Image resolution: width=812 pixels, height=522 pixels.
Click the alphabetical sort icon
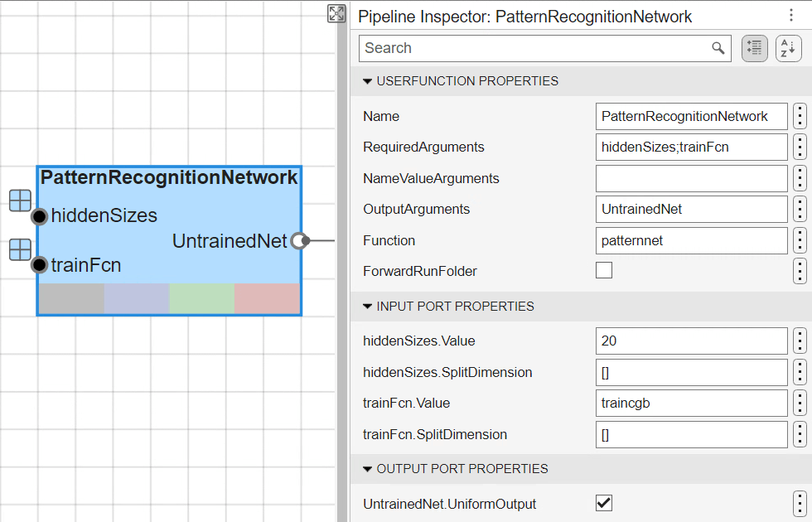(788, 49)
